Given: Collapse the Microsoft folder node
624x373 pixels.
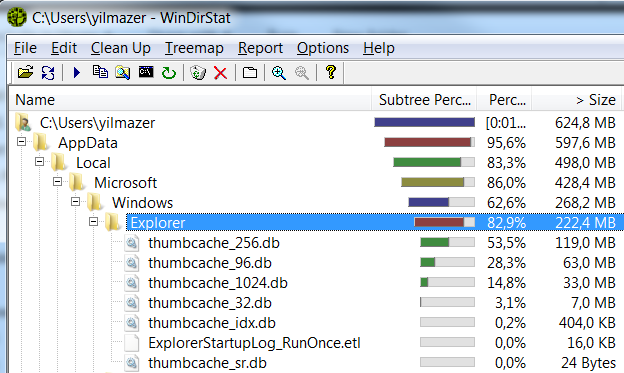Looking at the screenshot, I should click(58, 182).
